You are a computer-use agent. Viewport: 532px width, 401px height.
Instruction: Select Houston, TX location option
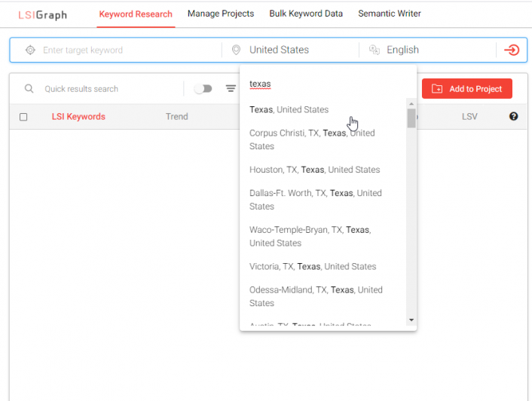323,170
